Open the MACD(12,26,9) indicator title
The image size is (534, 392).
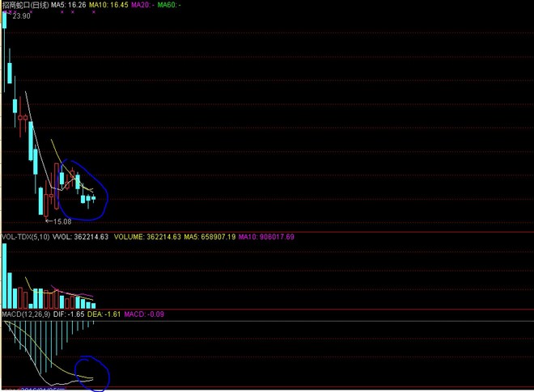pos(26,314)
